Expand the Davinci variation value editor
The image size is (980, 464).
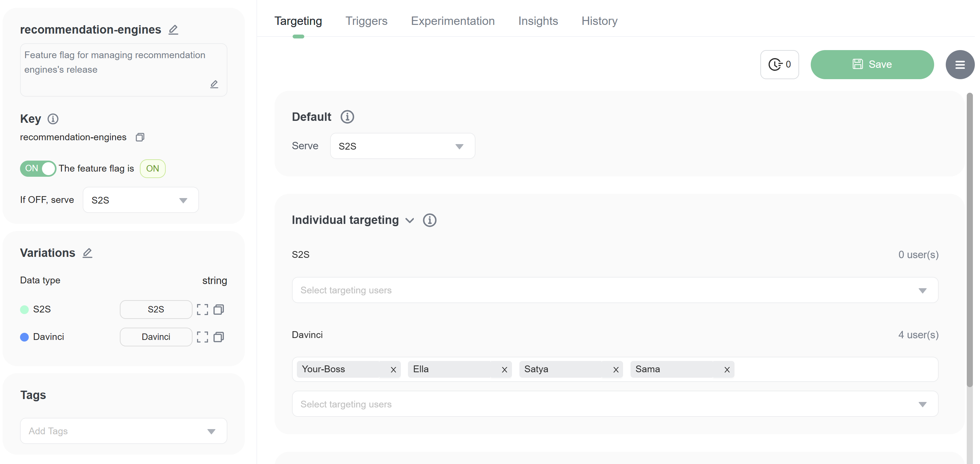point(203,337)
